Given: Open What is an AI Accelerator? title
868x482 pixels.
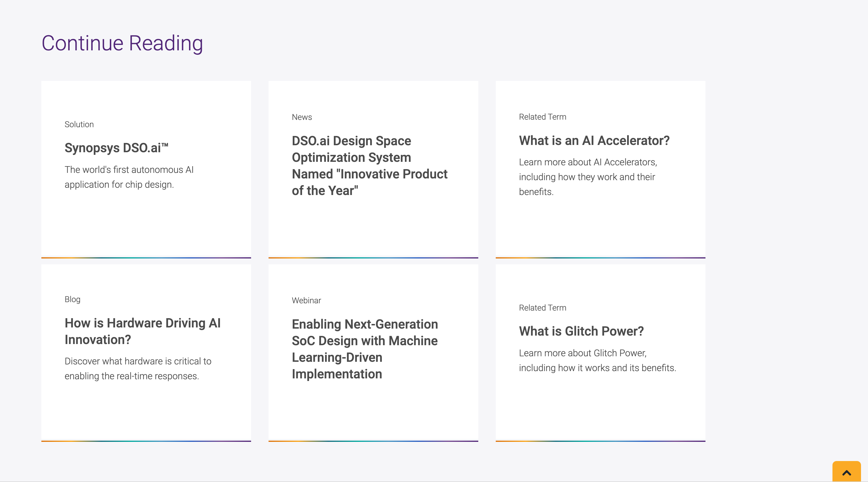Looking at the screenshot, I should (x=594, y=141).
